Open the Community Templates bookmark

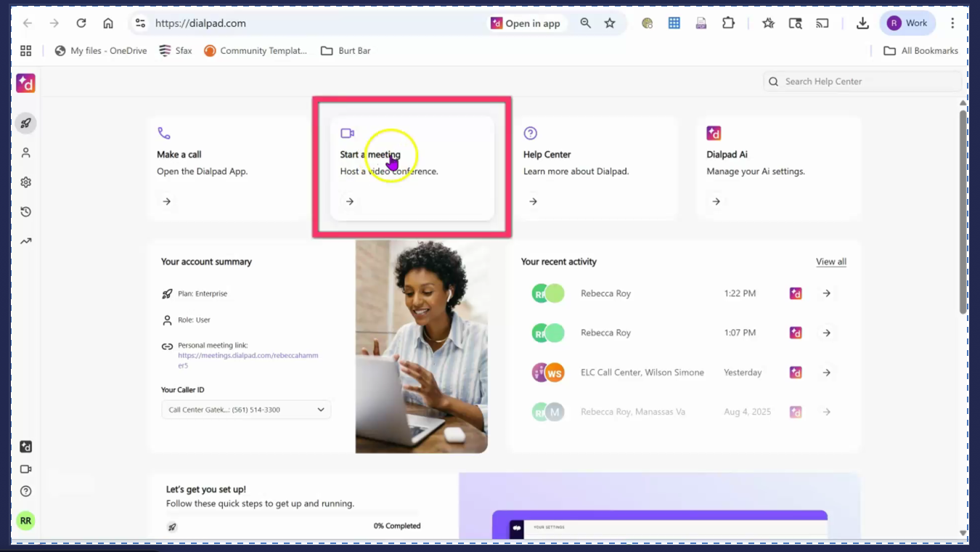pyautogui.click(x=256, y=51)
